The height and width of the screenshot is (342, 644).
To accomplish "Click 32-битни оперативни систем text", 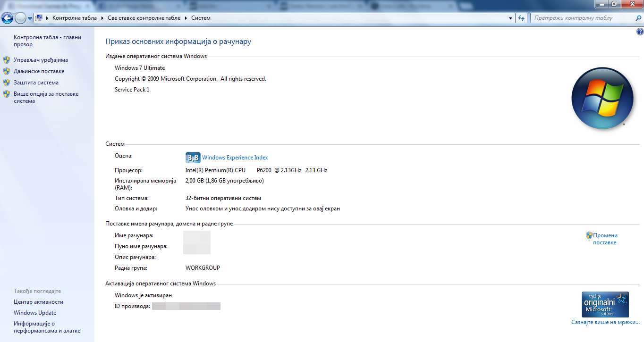I will point(223,198).
